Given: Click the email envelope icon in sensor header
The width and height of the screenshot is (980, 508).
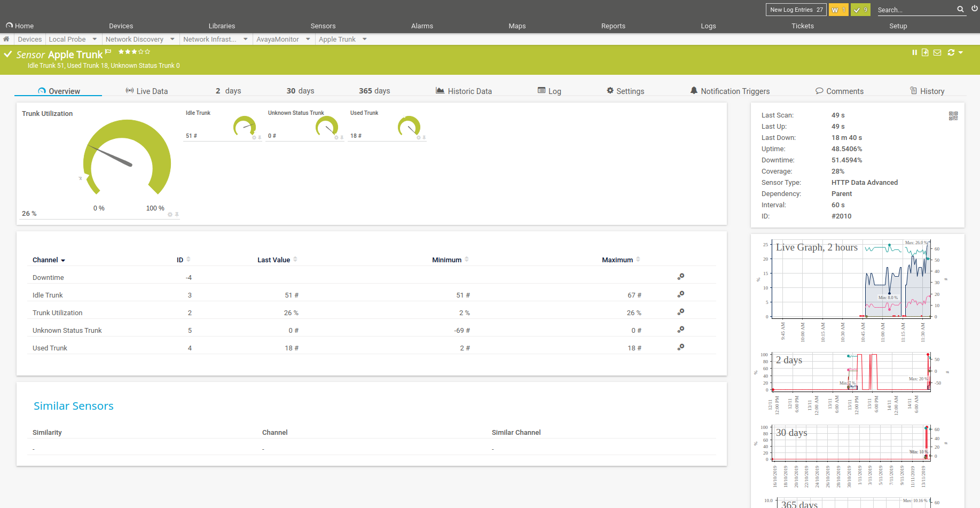Looking at the screenshot, I should (937, 52).
